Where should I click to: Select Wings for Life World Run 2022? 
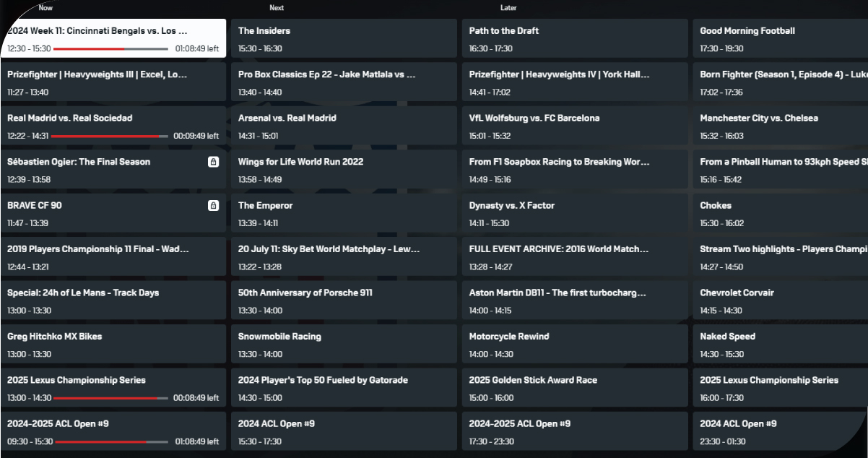(x=344, y=169)
